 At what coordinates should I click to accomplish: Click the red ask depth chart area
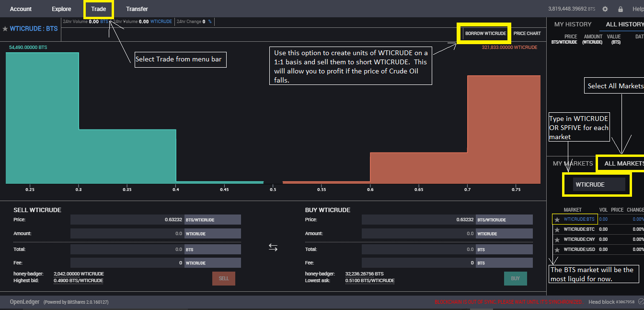[455, 144]
